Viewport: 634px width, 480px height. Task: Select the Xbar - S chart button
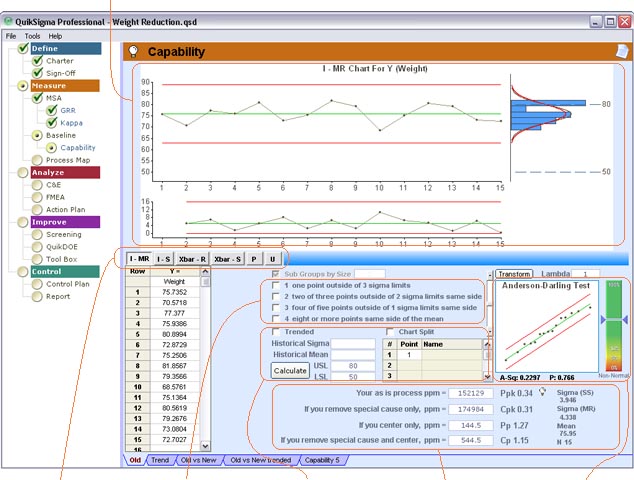click(227, 259)
